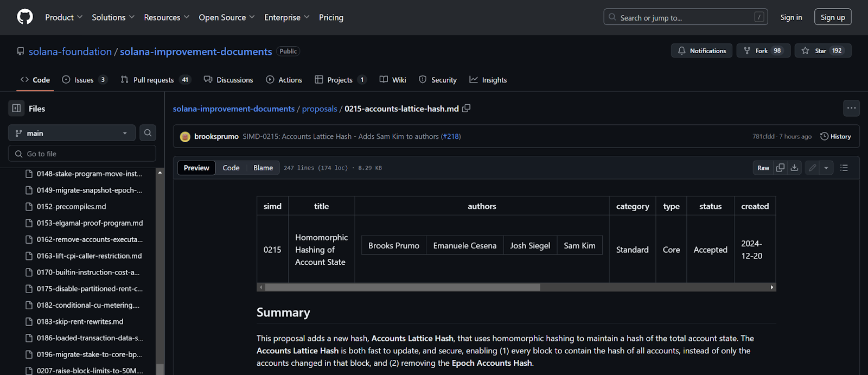868x375 pixels.
Task: Click the Pricing link
Action: pos(331,17)
